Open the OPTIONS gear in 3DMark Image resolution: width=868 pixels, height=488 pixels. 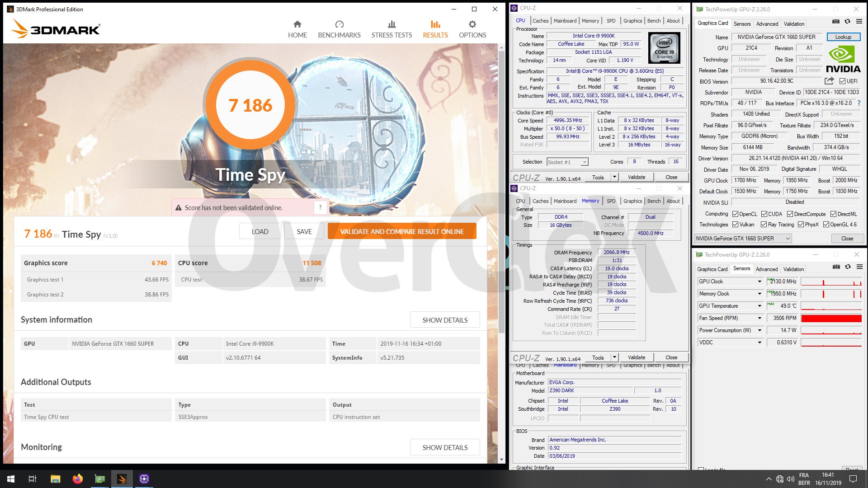[472, 29]
